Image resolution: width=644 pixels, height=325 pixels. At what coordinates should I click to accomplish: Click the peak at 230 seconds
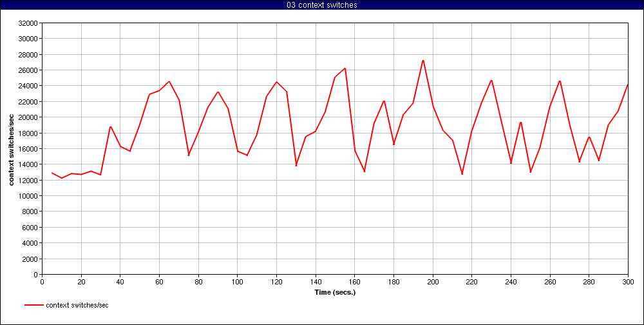point(491,81)
